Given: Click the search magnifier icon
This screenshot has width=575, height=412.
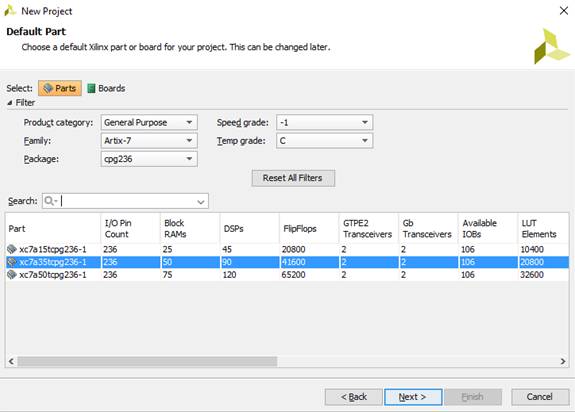Looking at the screenshot, I should click(50, 201).
